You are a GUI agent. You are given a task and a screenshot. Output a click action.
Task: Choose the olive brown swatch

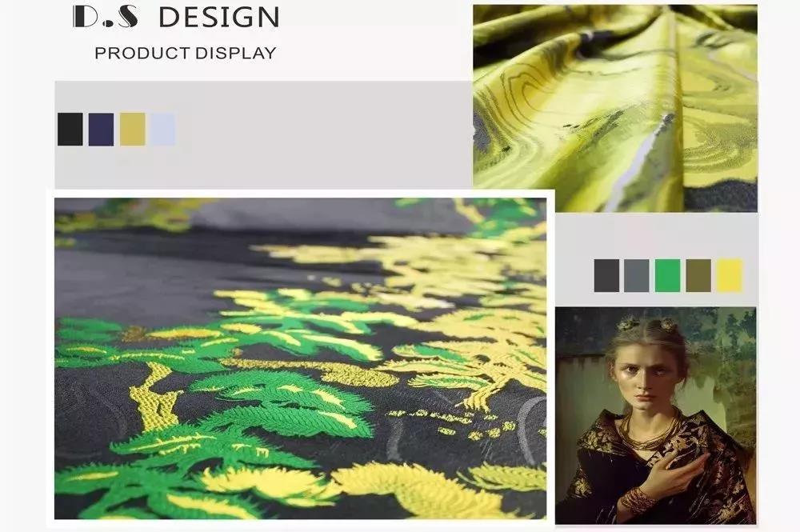click(698, 275)
